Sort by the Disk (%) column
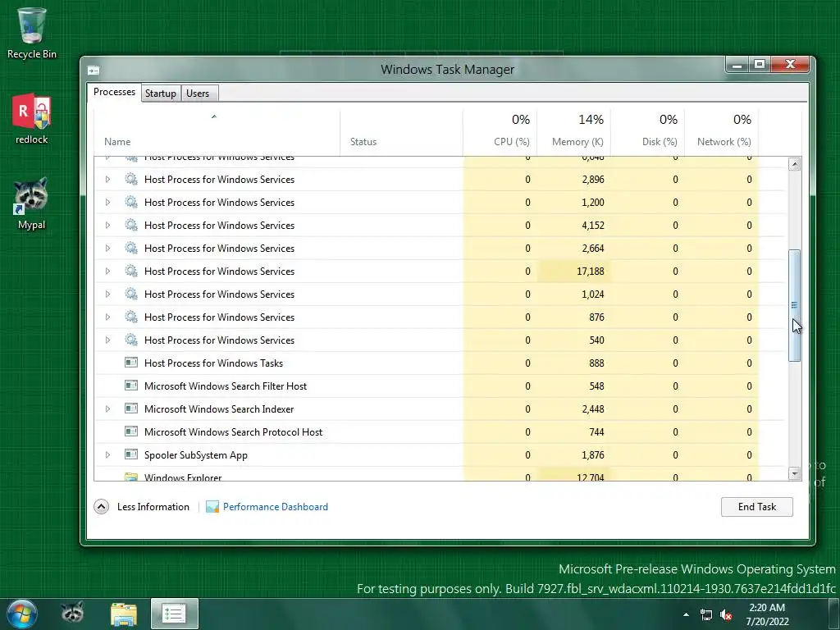The width and height of the screenshot is (840, 630). (x=648, y=132)
